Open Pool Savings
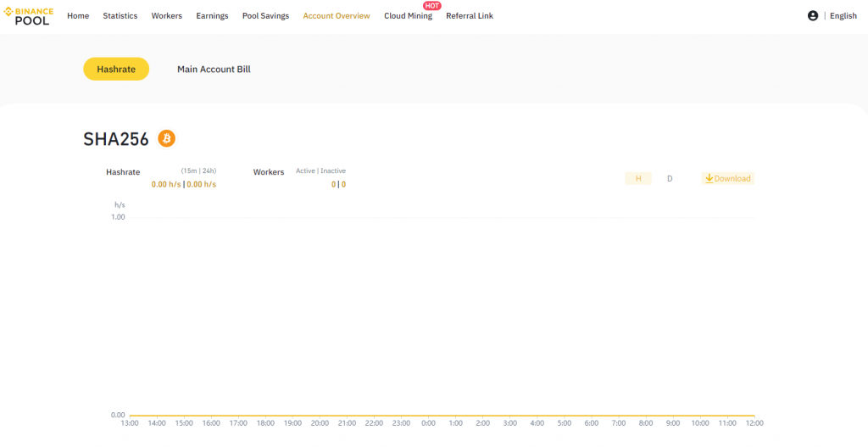Screen dimensions: 868x447 tap(265, 16)
